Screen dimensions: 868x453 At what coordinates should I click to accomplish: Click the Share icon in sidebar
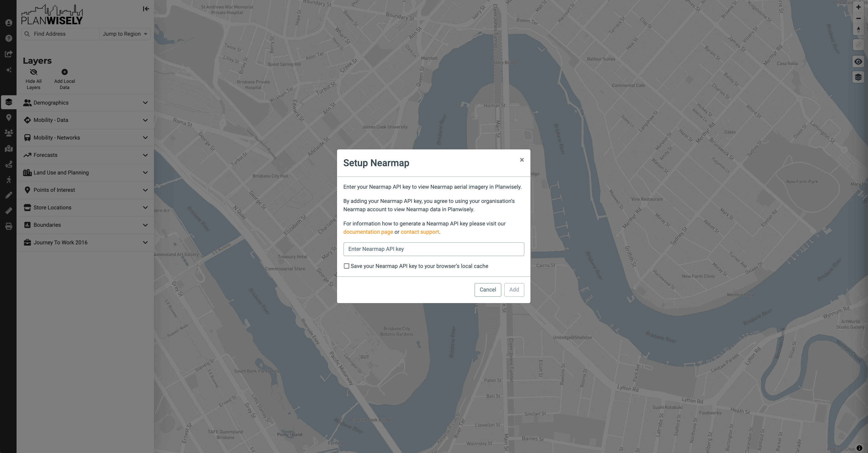coord(8,54)
